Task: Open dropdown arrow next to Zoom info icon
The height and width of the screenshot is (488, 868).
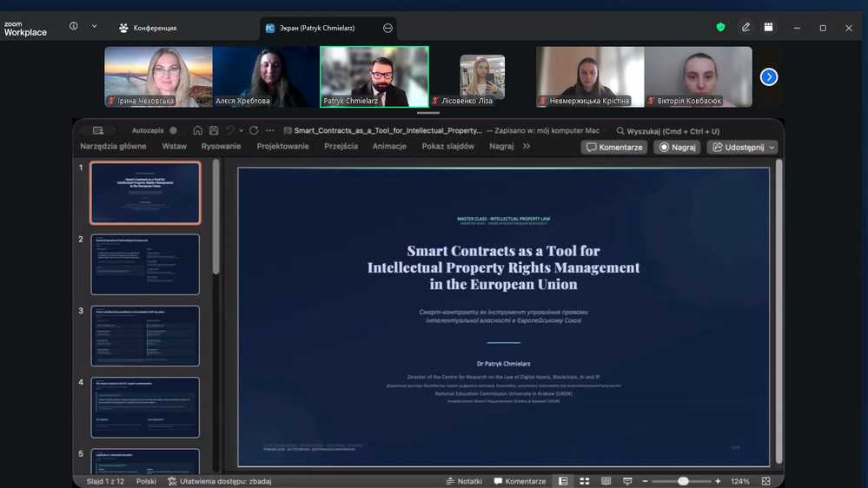Action: point(94,27)
